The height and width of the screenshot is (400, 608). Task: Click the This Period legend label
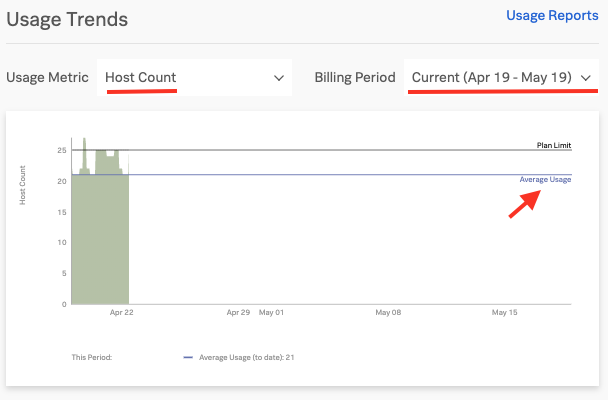(92, 356)
